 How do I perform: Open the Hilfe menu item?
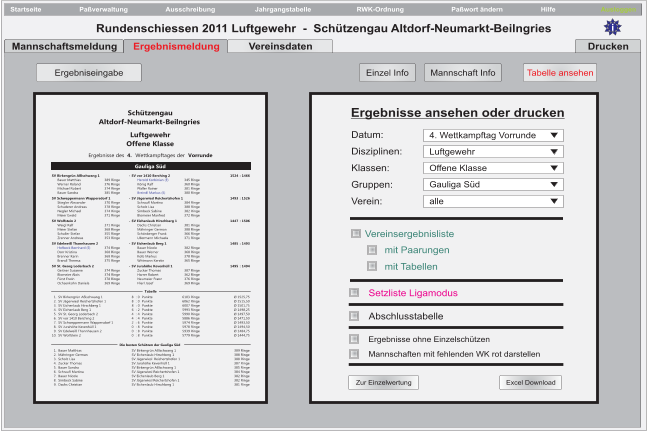click(x=548, y=9)
